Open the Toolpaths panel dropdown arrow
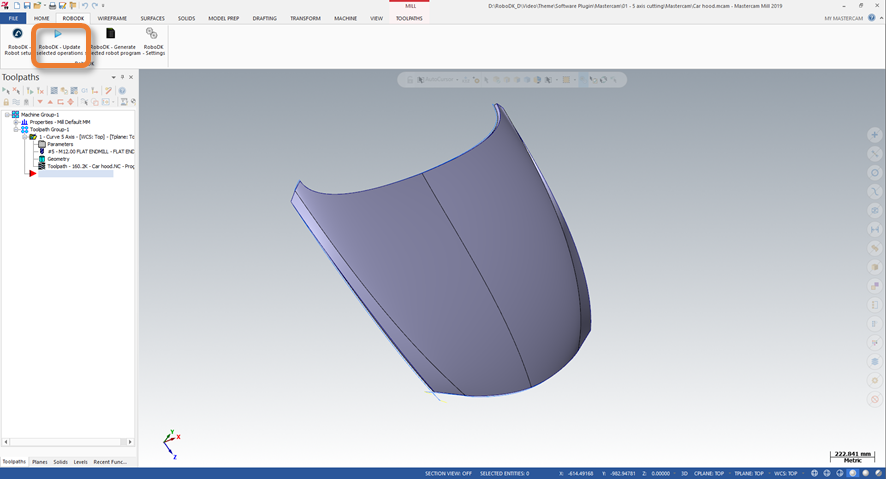Screen dimensions: 886x479 pos(111,77)
